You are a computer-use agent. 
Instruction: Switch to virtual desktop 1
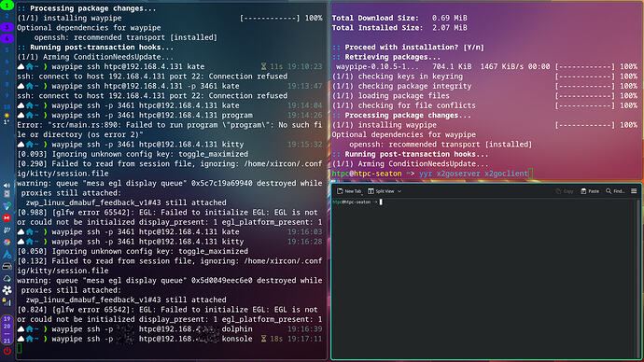(7, 5)
